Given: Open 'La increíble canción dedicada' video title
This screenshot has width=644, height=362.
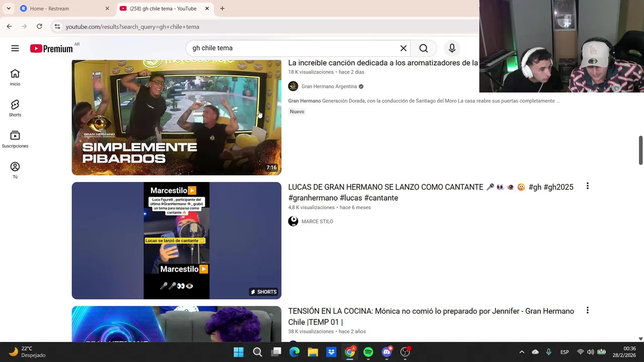Looking at the screenshot, I should point(383,63).
